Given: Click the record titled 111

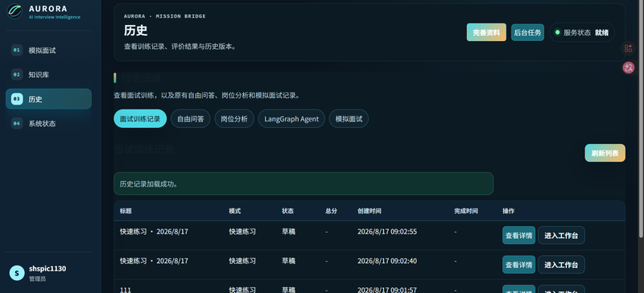Looking at the screenshot, I should [x=126, y=290].
